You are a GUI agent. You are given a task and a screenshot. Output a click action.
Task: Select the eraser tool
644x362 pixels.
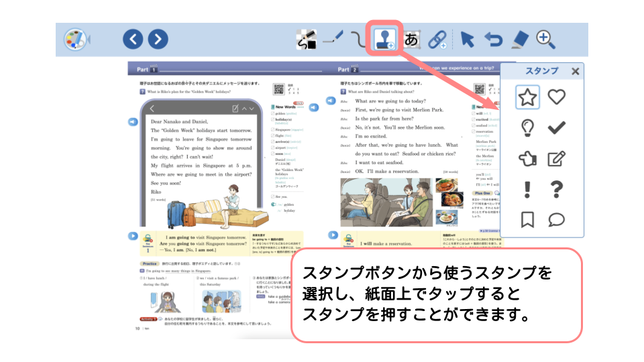point(520,40)
